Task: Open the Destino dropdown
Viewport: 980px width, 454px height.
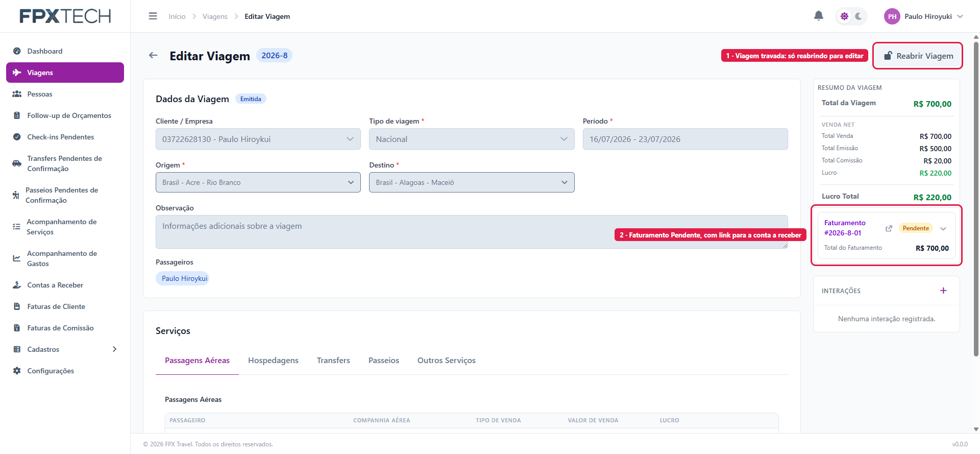Action: click(472, 182)
